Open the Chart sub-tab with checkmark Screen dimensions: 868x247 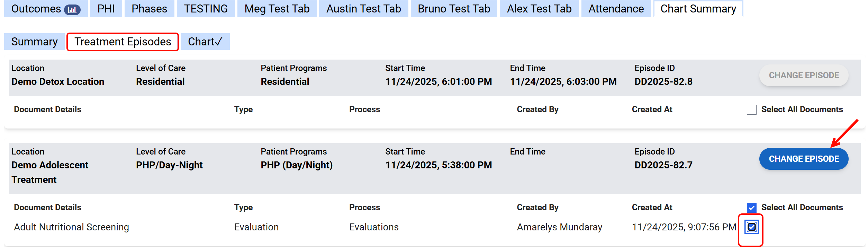[x=205, y=42]
